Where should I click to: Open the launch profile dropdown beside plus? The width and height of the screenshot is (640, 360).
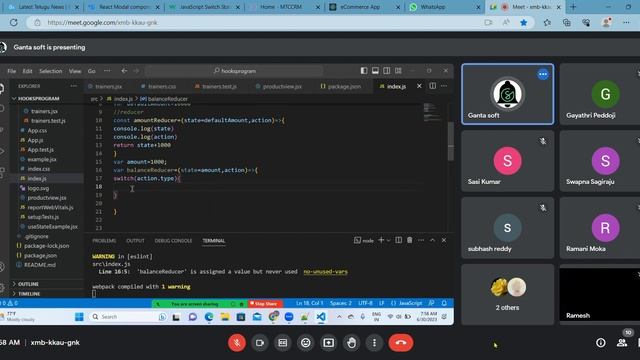[x=388, y=240]
